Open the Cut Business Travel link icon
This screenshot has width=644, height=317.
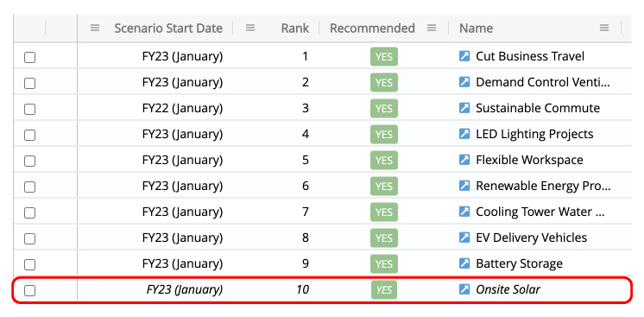[464, 56]
